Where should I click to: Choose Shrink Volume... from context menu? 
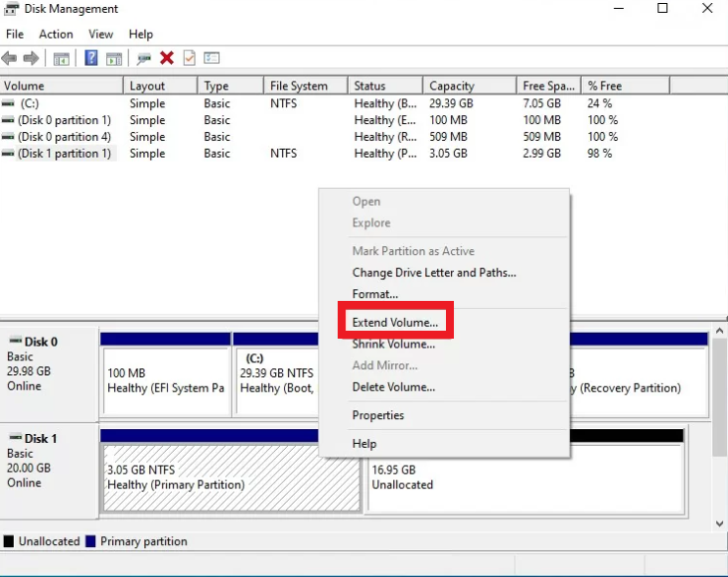(393, 344)
